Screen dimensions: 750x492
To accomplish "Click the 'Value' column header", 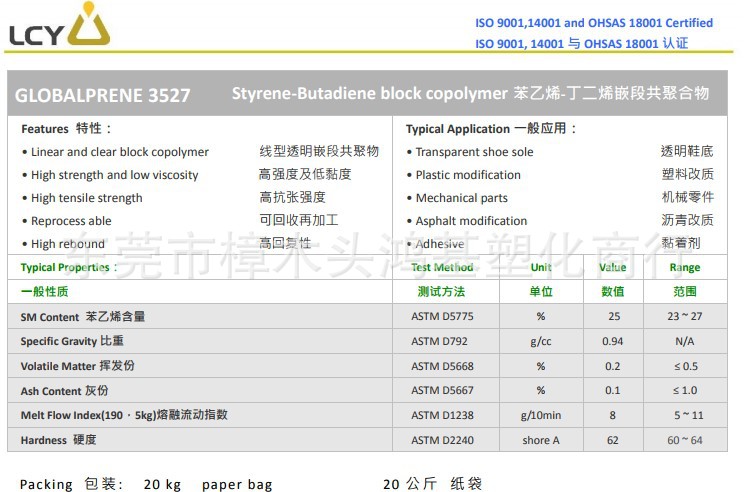I will point(613,267).
